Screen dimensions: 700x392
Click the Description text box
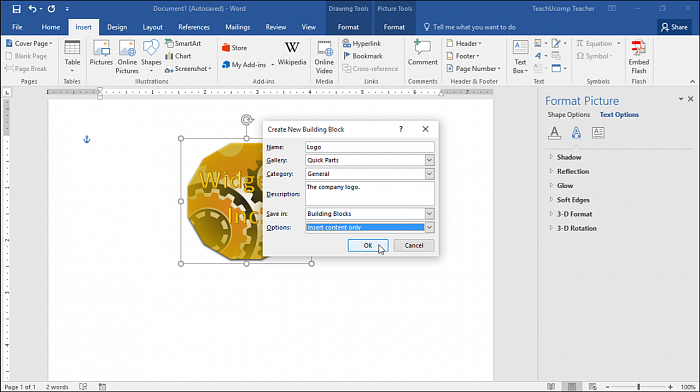pyautogui.click(x=370, y=194)
